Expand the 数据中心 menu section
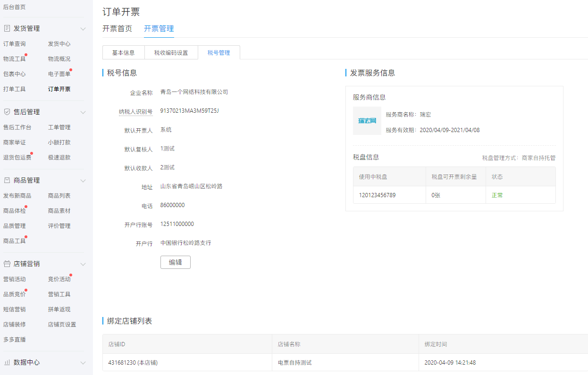The height and width of the screenshot is (375, 588). (x=83, y=363)
